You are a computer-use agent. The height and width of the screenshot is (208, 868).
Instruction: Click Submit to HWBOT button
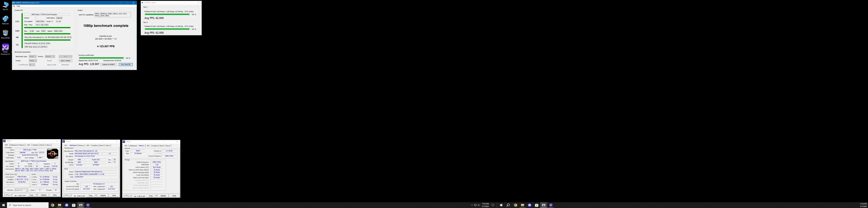108,64
